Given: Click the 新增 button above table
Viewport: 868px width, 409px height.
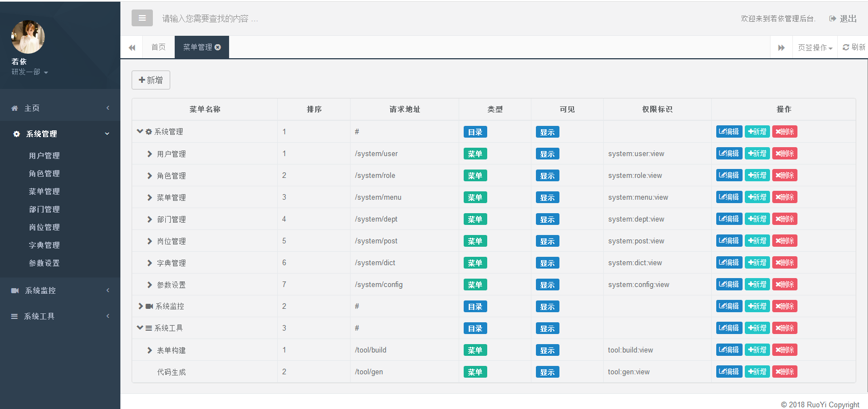Looking at the screenshot, I should coord(151,80).
